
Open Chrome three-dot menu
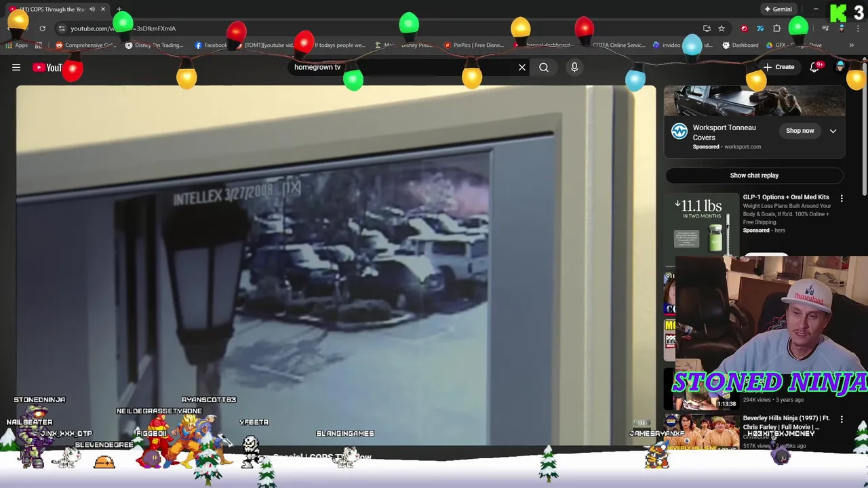(x=856, y=28)
